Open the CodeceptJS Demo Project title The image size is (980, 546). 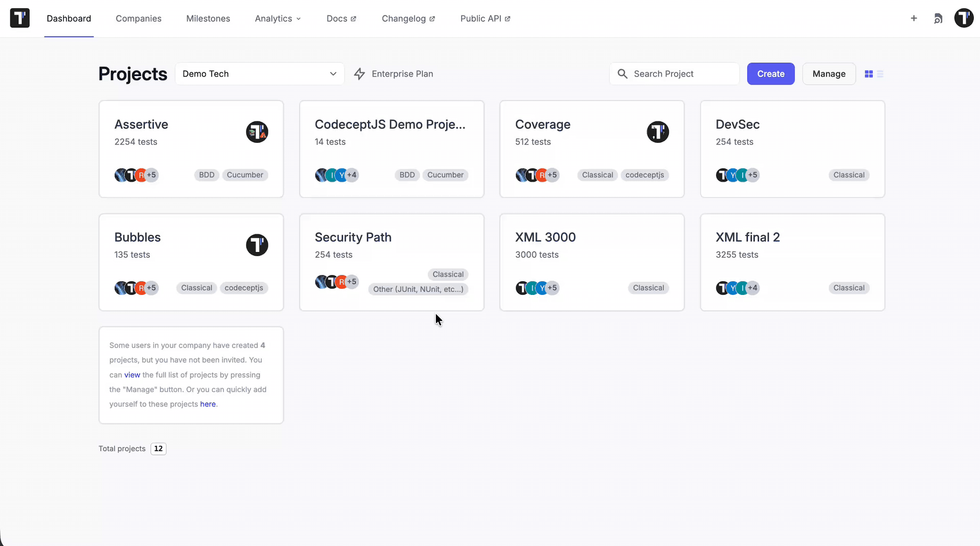(390, 125)
